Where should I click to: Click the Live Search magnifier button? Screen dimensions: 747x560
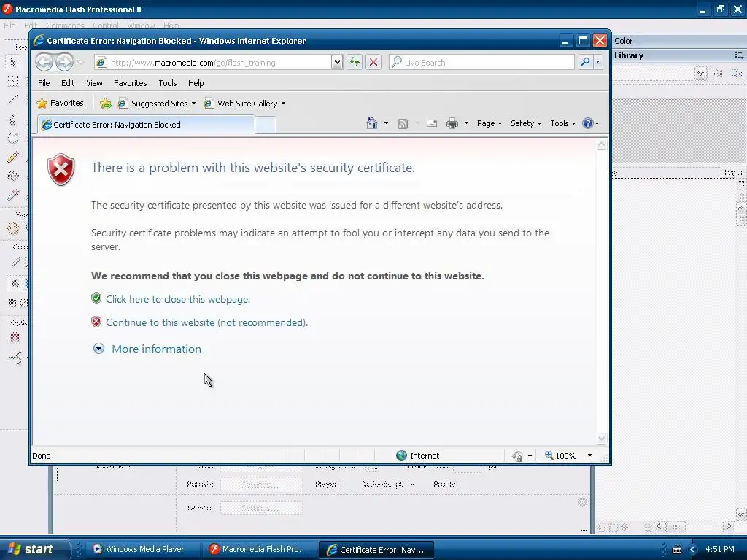click(585, 62)
